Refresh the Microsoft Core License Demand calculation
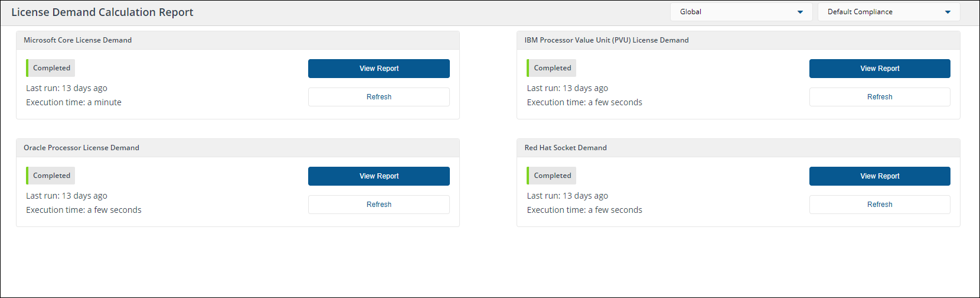The width and height of the screenshot is (980, 298). pyautogui.click(x=378, y=97)
